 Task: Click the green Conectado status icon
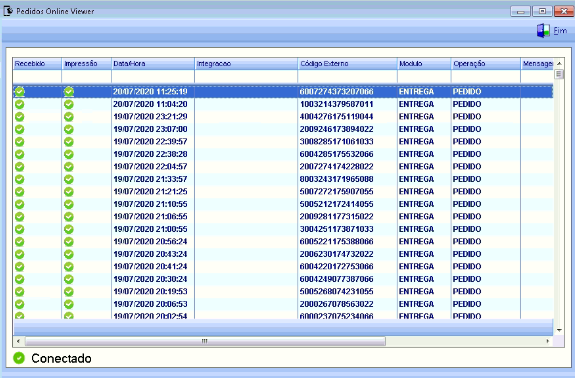tap(19, 358)
